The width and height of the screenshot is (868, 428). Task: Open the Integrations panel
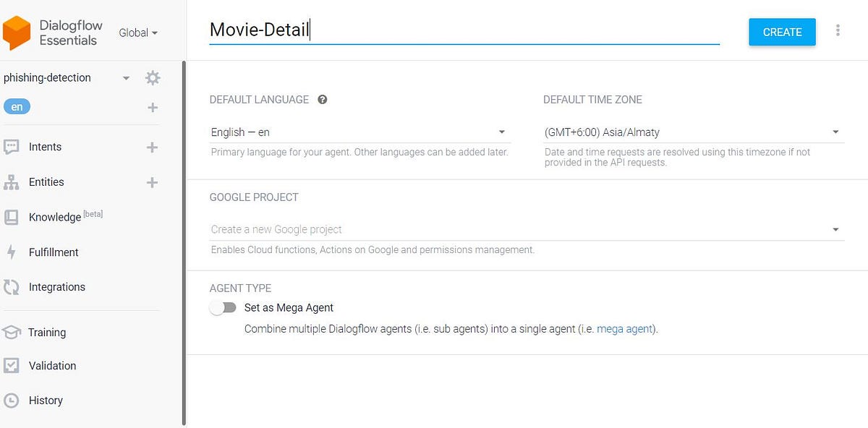[x=57, y=286]
